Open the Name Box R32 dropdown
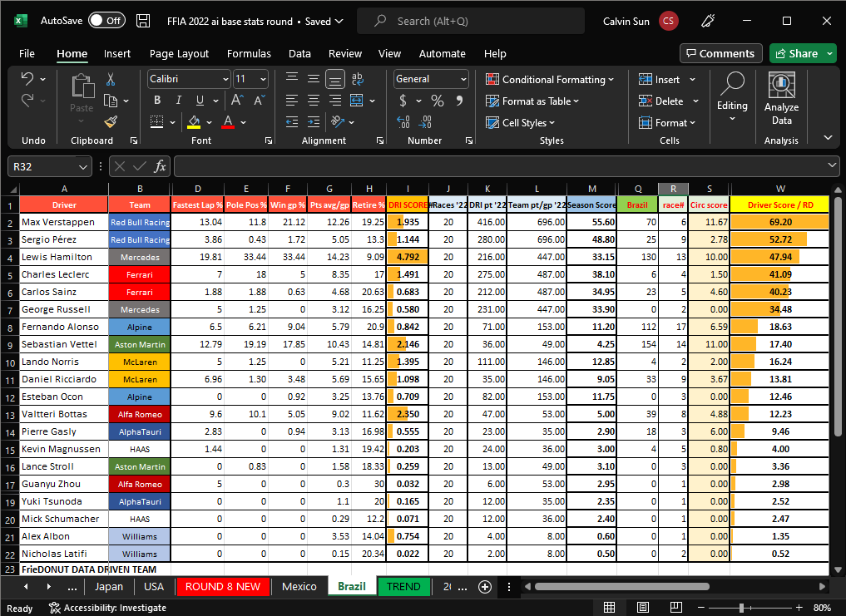 pyautogui.click(x=83, y=166)
